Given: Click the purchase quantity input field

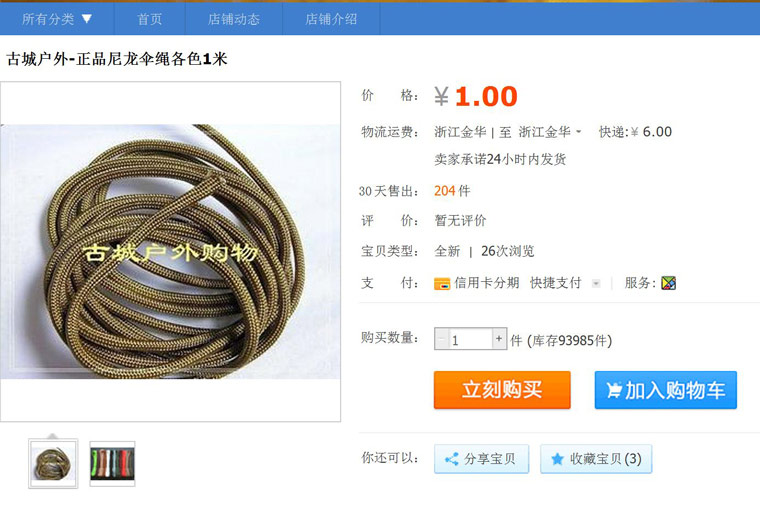Looking at the screenshot, I should click(x=470, y=339).
